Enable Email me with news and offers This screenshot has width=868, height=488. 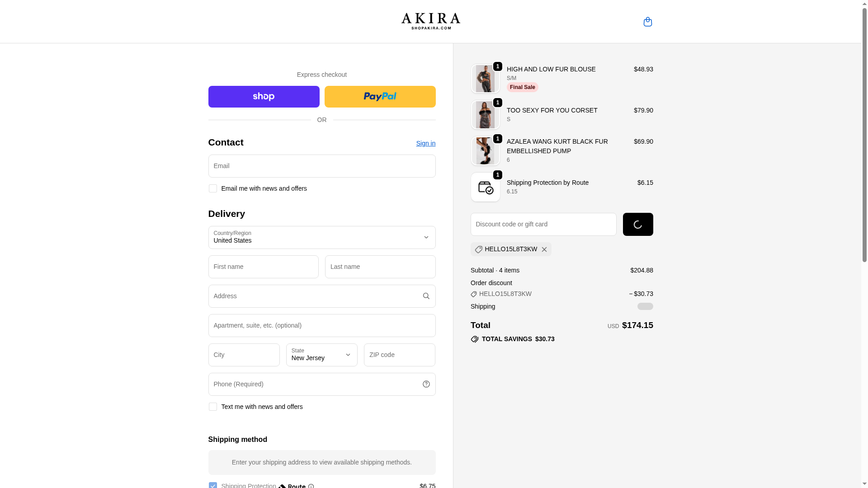(x=212, y=188)
